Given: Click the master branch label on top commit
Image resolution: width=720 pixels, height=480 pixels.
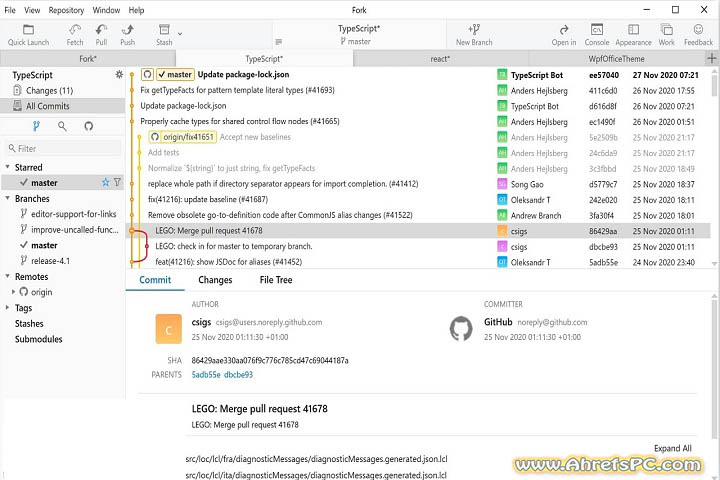Looking at the screenshot, I should click(x=175, y=74).
